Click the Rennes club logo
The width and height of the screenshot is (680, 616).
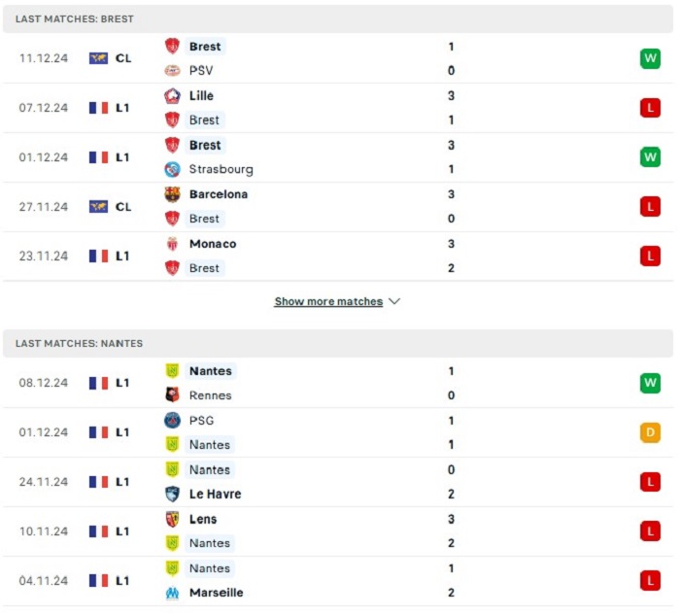click(173, 395)
